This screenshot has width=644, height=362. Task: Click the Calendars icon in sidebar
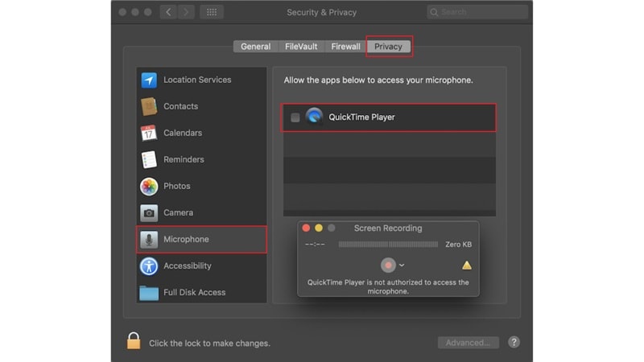click(x=149, y=133)
